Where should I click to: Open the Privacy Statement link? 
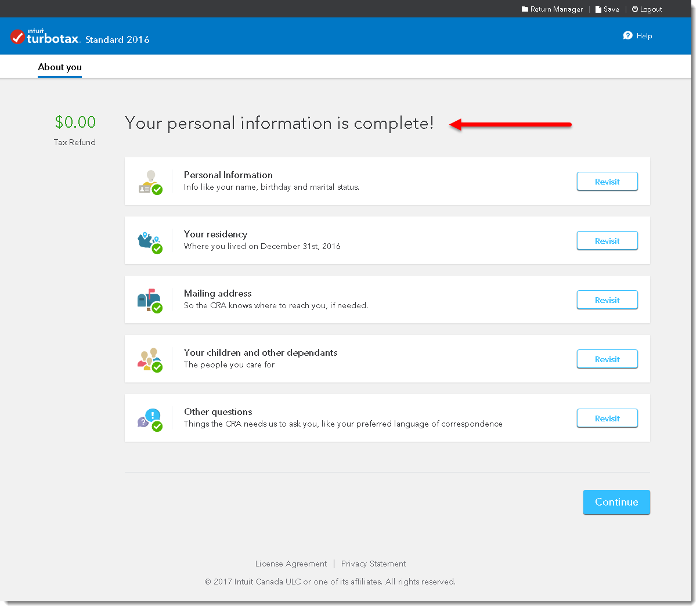coord(373,564)
